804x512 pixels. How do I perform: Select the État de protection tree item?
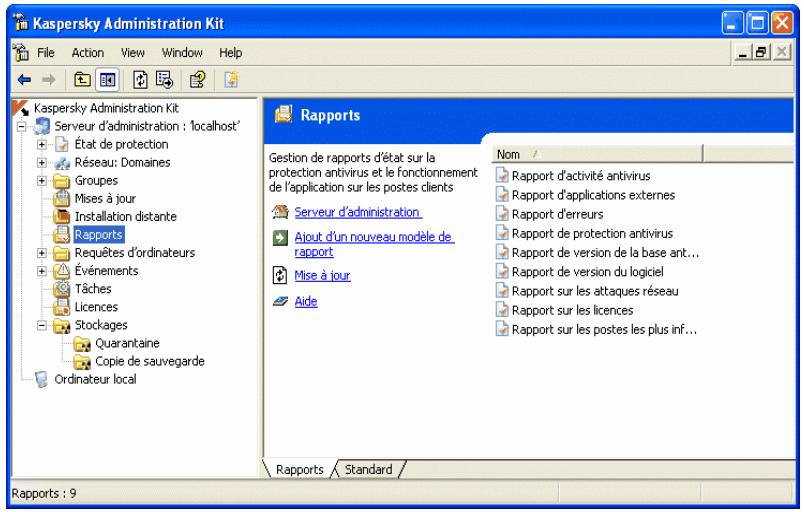point(122,145)
